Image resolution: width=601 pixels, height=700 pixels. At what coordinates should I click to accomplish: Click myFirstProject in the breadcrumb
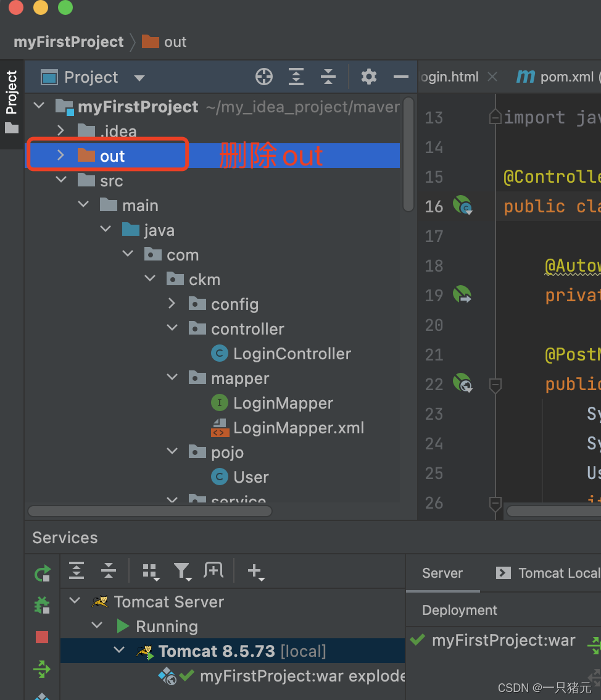[68, 42]
